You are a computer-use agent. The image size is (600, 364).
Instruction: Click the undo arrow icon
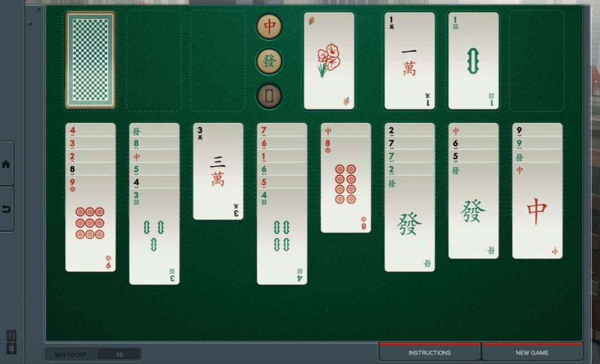point(6,209)
